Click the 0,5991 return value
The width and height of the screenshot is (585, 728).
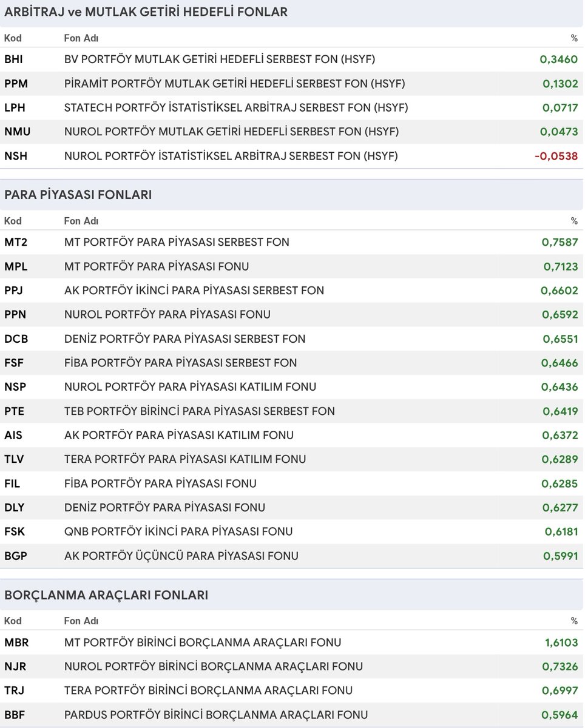pos(560,556)
